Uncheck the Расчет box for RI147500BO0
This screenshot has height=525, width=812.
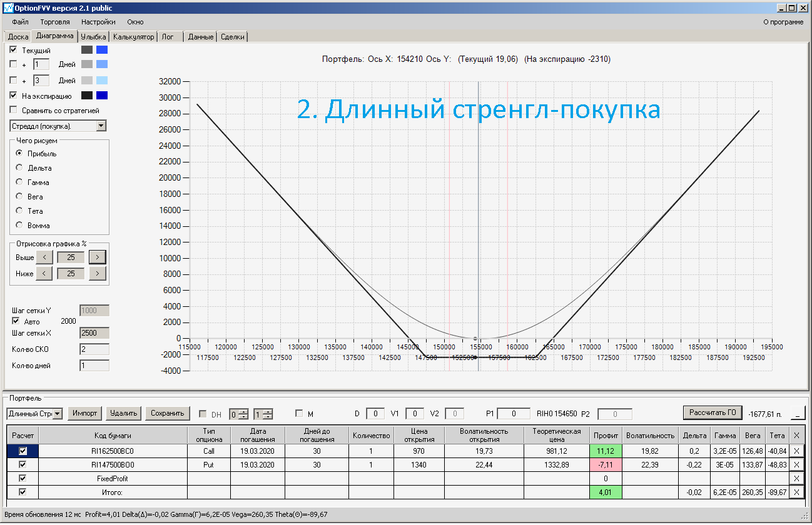point(23,464)
